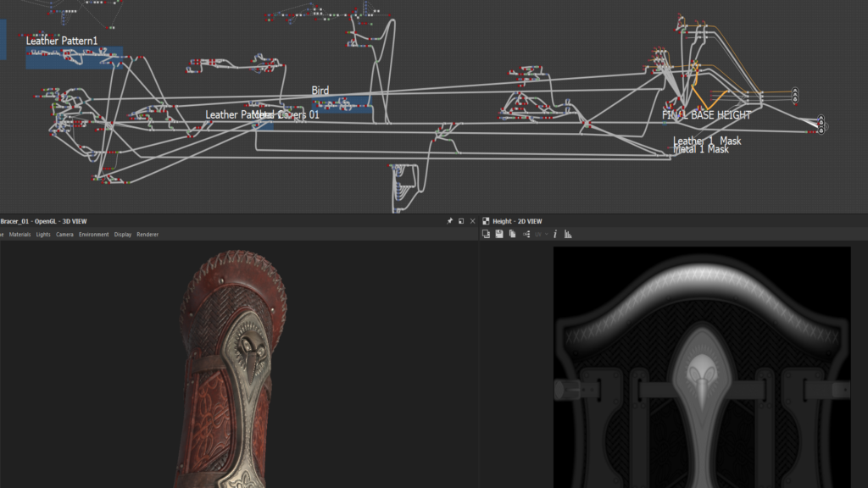Click the FINAL BASE HEIGHT frame label
This screenshot has width=868, height=488.
point(706,114)
